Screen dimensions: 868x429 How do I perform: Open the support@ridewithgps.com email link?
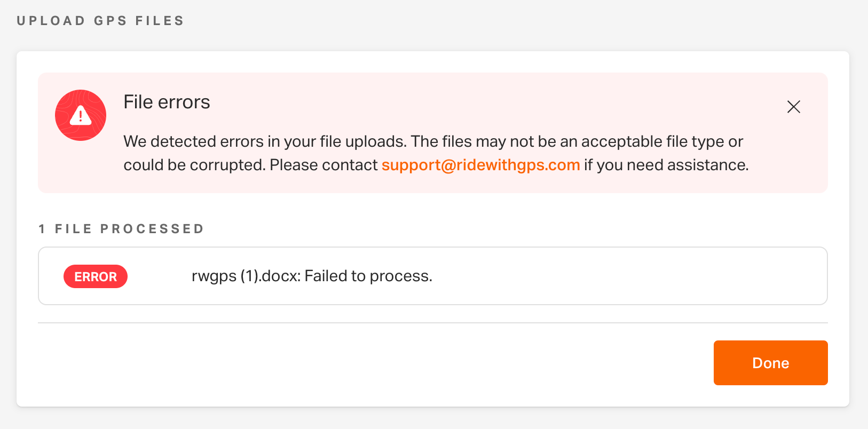480,165
